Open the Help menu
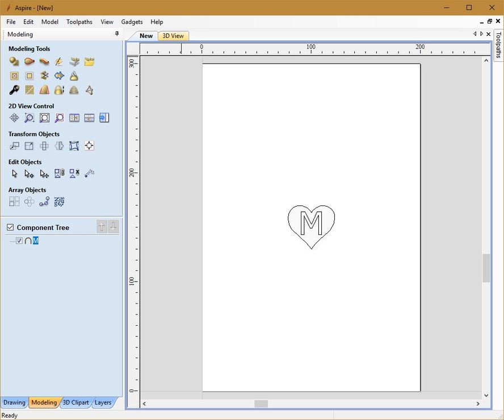Viewport: 504px width, 420px height. pyautogui.click(x=157, y=22)
